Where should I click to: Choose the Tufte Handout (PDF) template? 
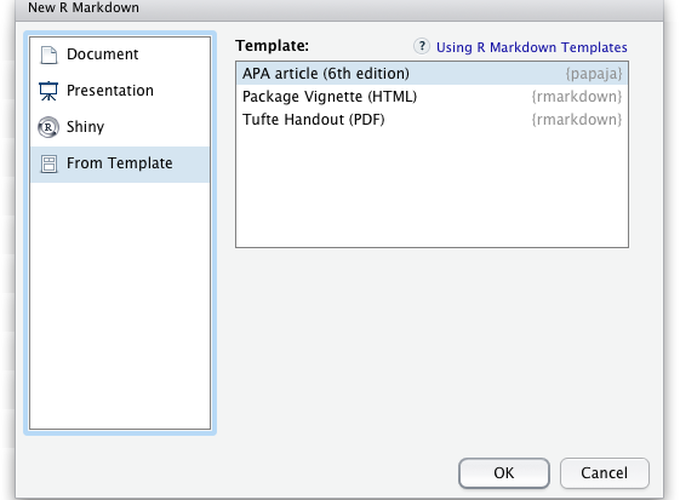[x=314, y=120]
